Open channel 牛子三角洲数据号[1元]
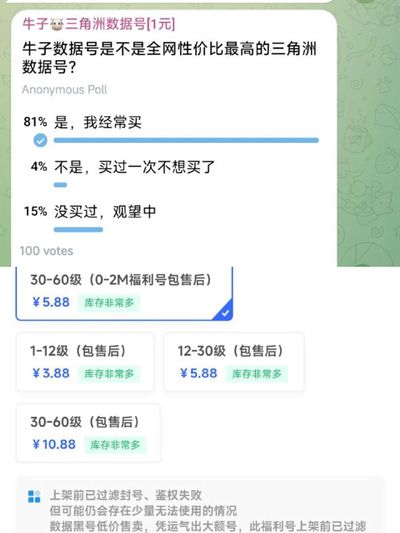Image resolution: width=400 pixels, height=533 pixels. click(99, 24)
